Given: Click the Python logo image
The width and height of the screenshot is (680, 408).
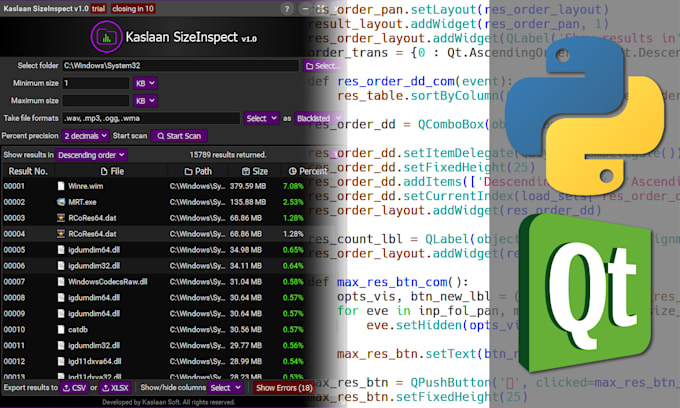Looking at the screenshot, I should click(x=584, y=116).
